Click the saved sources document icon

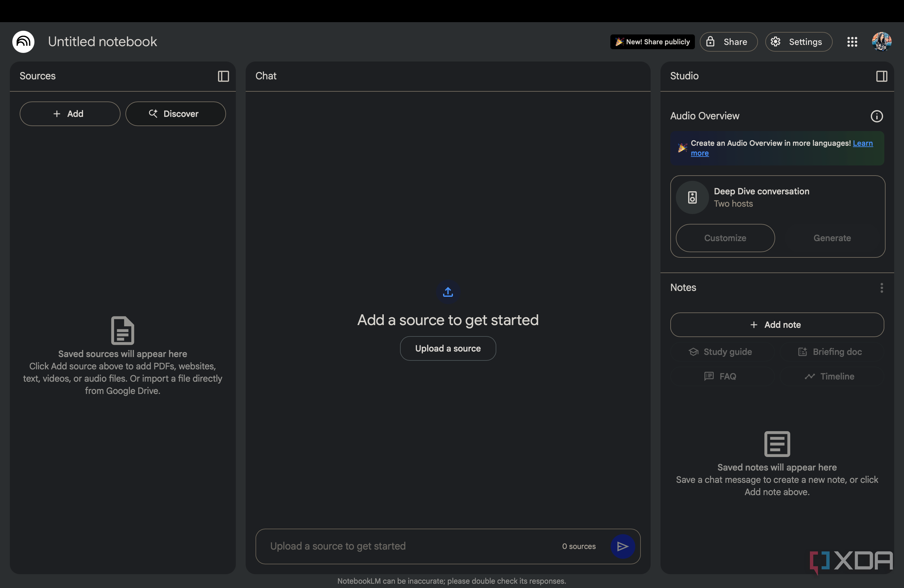pos(122,331)
